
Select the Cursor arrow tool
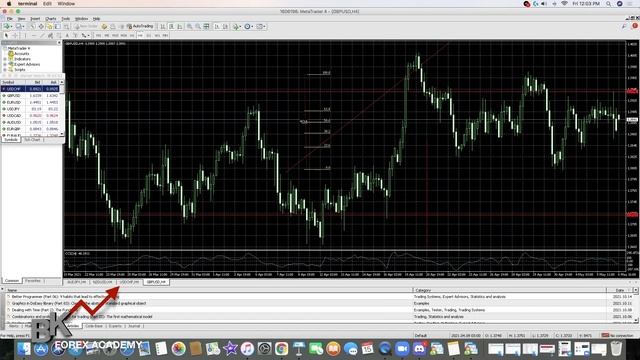(6, 36)
